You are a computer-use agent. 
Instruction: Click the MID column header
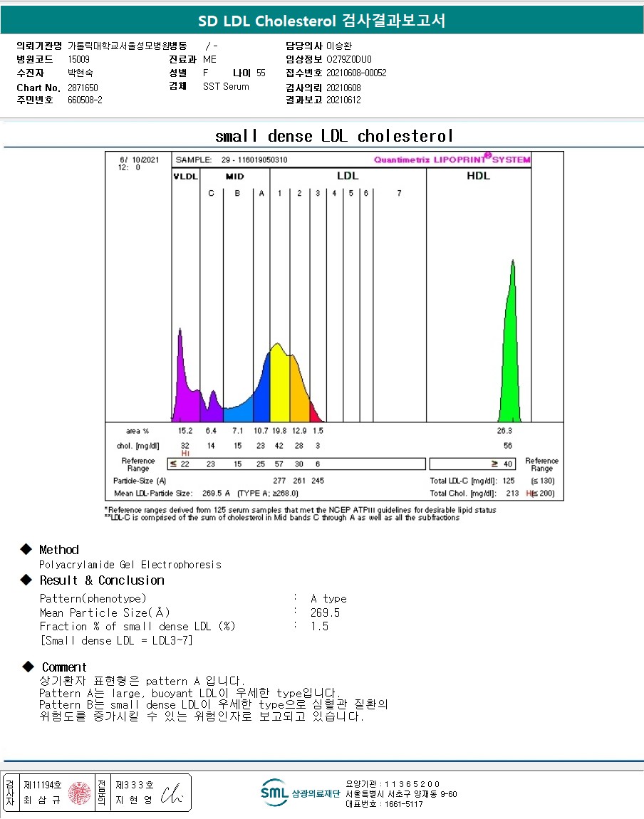pyautogui.click(x=234, y=177)
